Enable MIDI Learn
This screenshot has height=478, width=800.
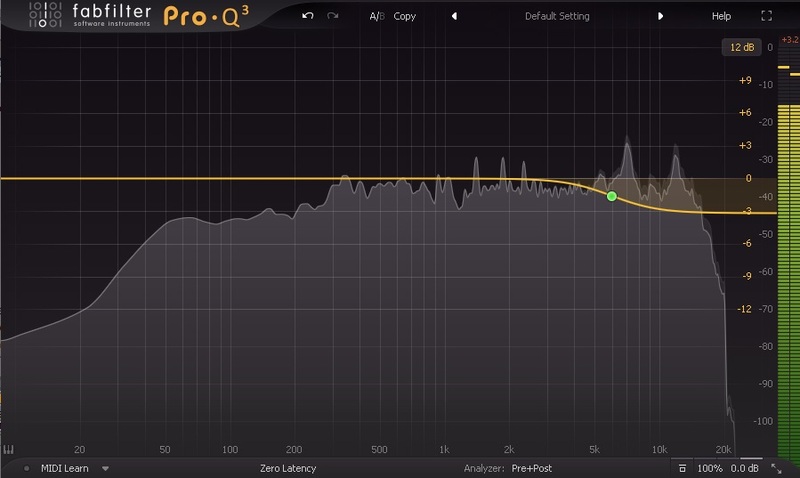(66, 468)
